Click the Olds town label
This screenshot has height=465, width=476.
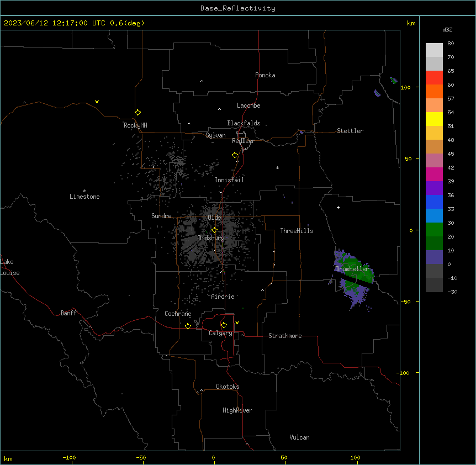tap(214, 218)
